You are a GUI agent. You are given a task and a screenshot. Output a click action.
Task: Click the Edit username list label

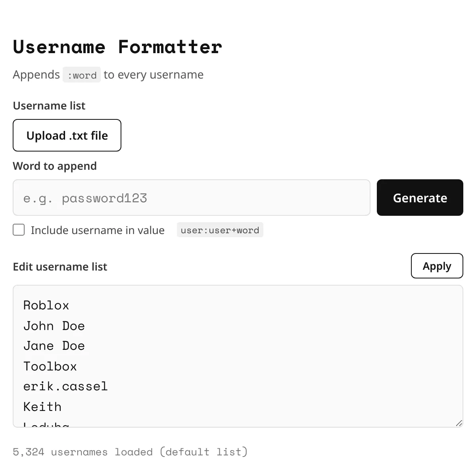click(60, 267)
